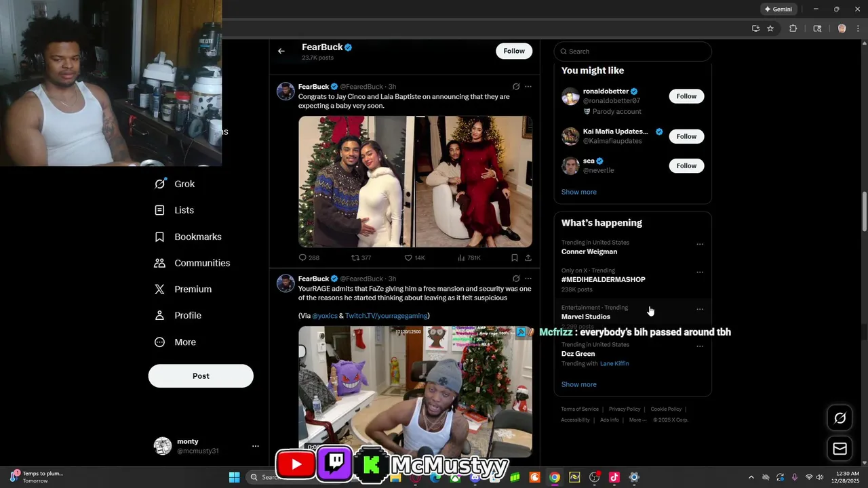Click the Post button

click(201, 376)
